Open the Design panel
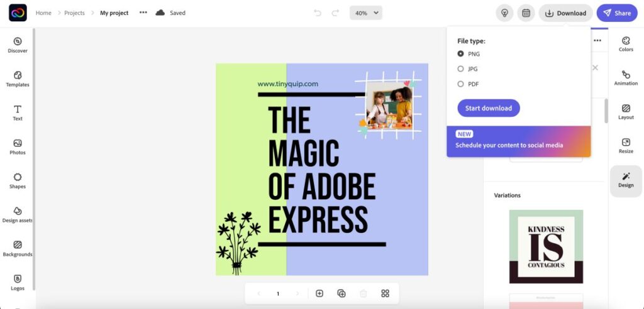The image size is (644, 309). point(626,180)
